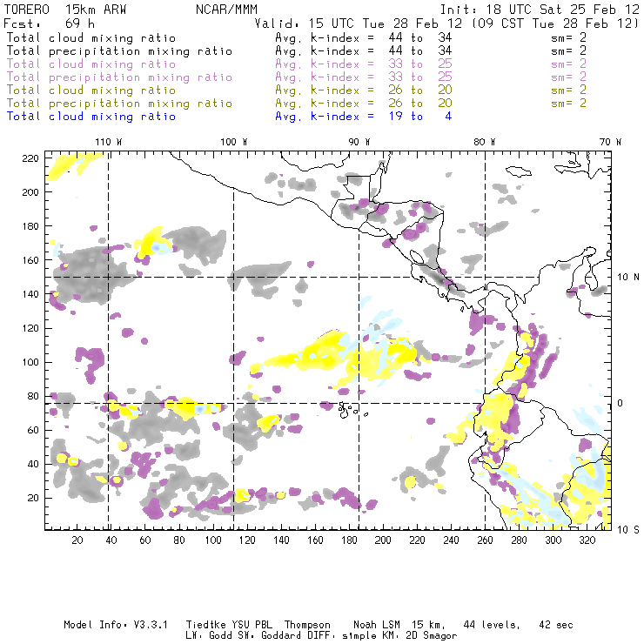Screen dimensions: 644x644
Task: Select the "15km ARW" header label
Action: click(96, 10)
